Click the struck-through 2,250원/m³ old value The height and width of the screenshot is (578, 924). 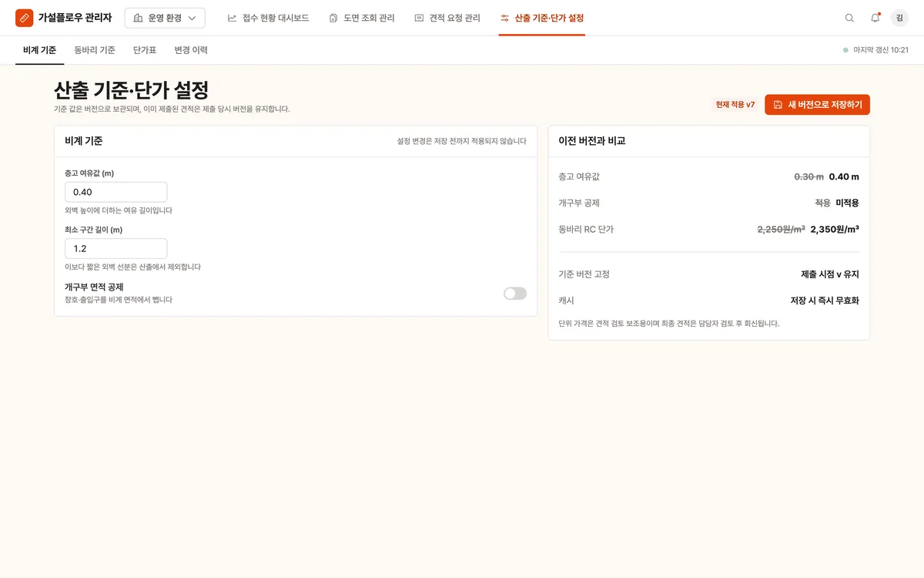click(x=782, y=229)
